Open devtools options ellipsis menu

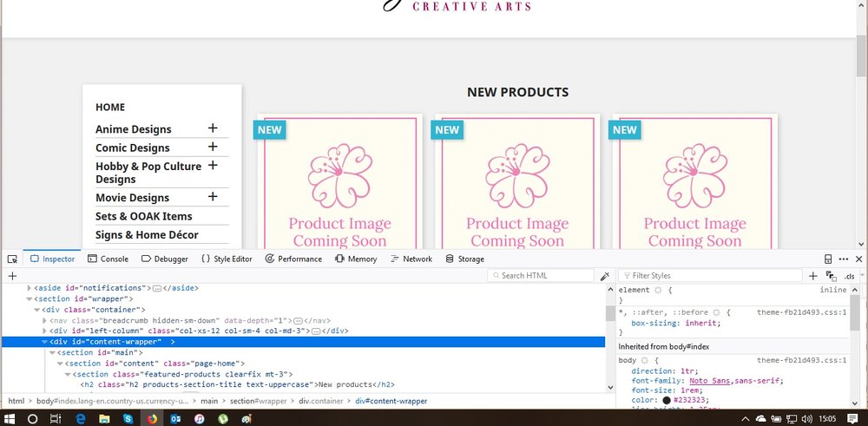(x=844, y=259)
